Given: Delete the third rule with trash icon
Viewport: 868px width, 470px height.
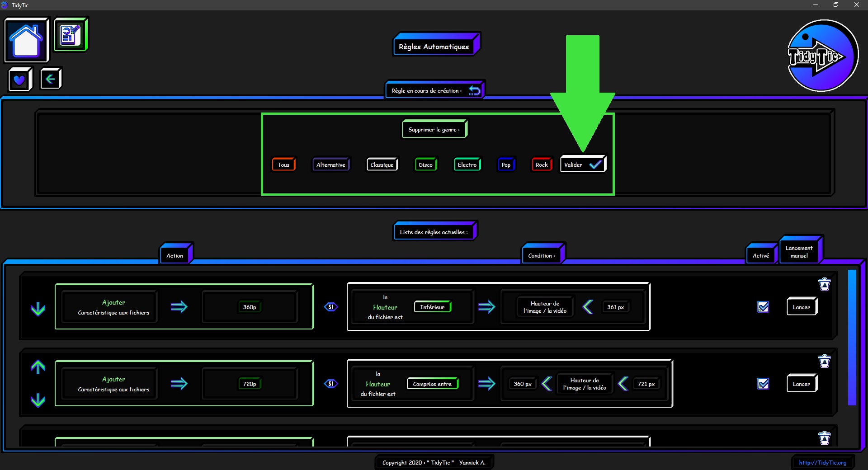Looking at the screenshot, I should coord(825,437).
